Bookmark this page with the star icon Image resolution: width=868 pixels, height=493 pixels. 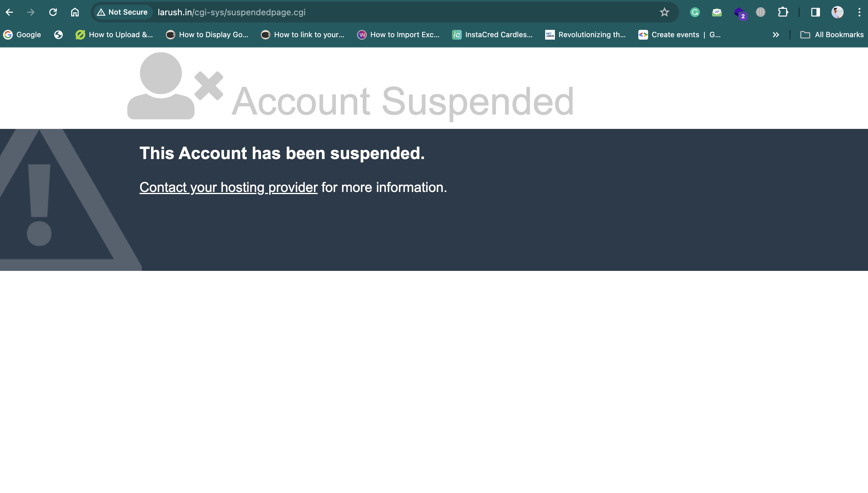[x=664, y=12]
